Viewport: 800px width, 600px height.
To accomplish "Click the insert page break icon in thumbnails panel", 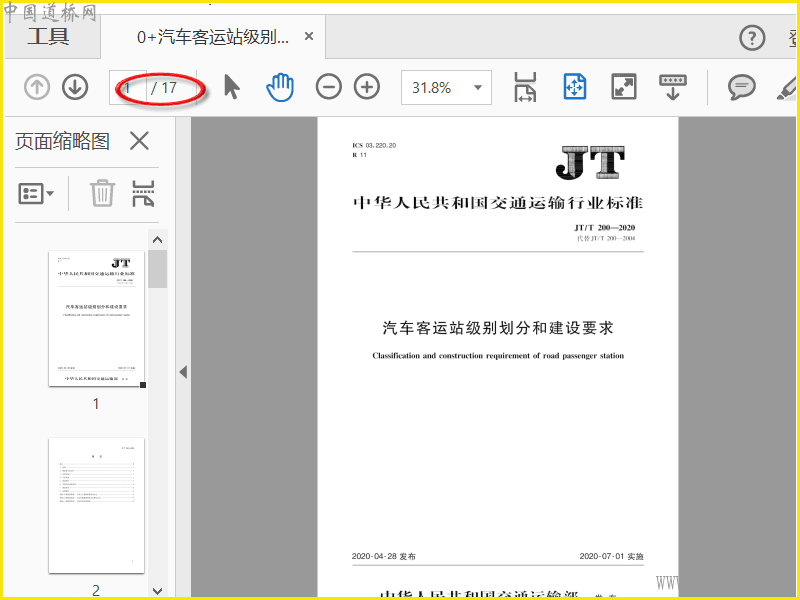I will coord(143,193).
